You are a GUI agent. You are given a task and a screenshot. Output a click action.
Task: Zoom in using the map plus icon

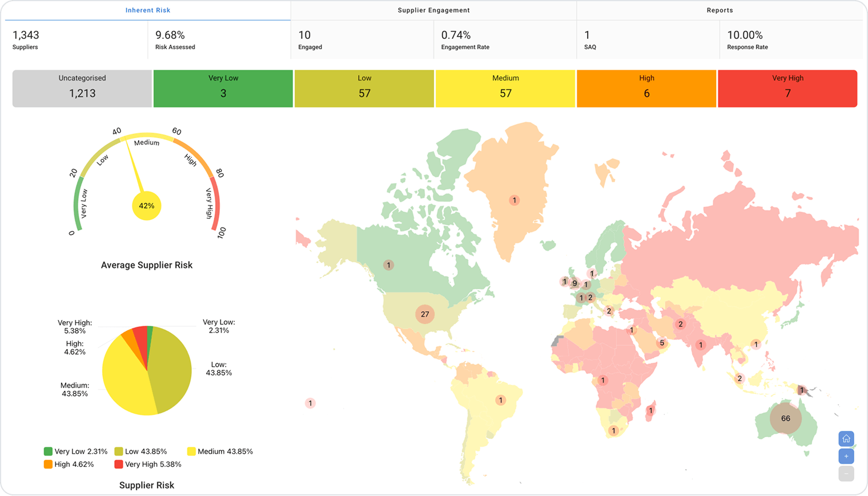point(846,456)
